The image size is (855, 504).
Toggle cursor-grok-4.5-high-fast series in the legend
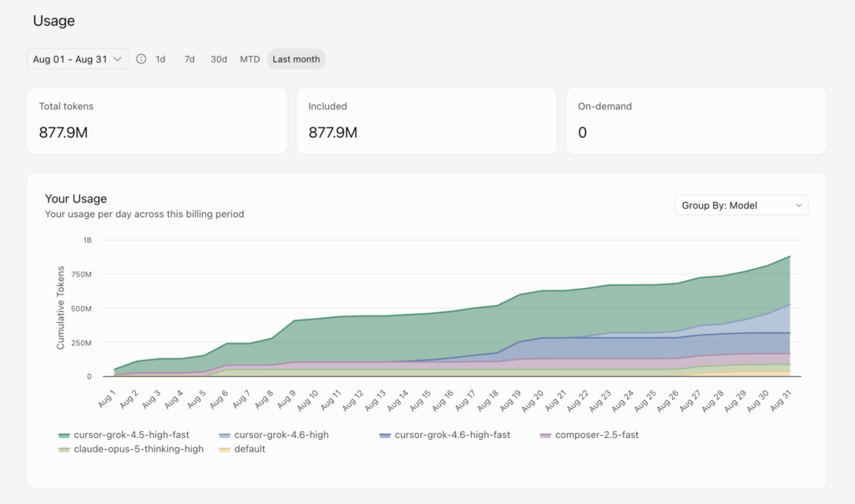click(x=124, y=435)
